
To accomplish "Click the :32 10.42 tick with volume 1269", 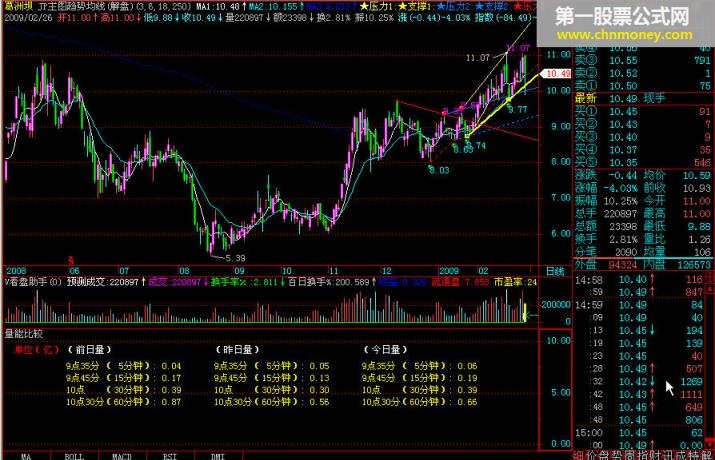I will pyautogui.click(x=639, y=381).
